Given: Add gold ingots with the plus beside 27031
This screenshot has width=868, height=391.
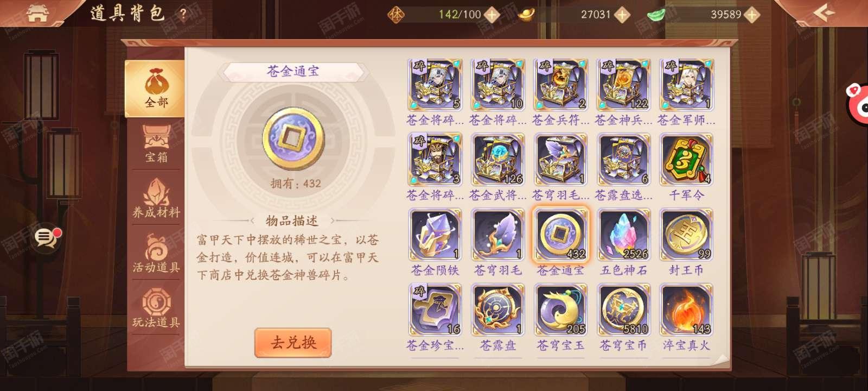Looking at the screenshot, I should 622,15.
